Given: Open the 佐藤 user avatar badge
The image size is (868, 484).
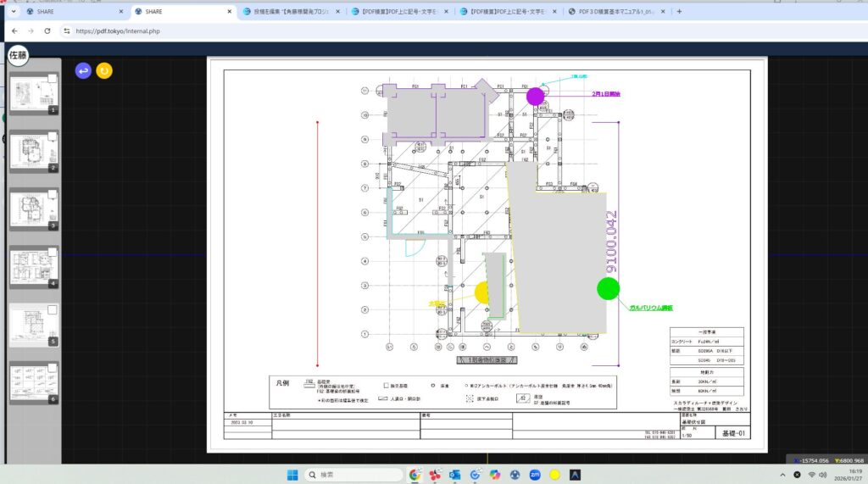Looking at the screenshot, I should pyautogui.click(x=18, y=56).
